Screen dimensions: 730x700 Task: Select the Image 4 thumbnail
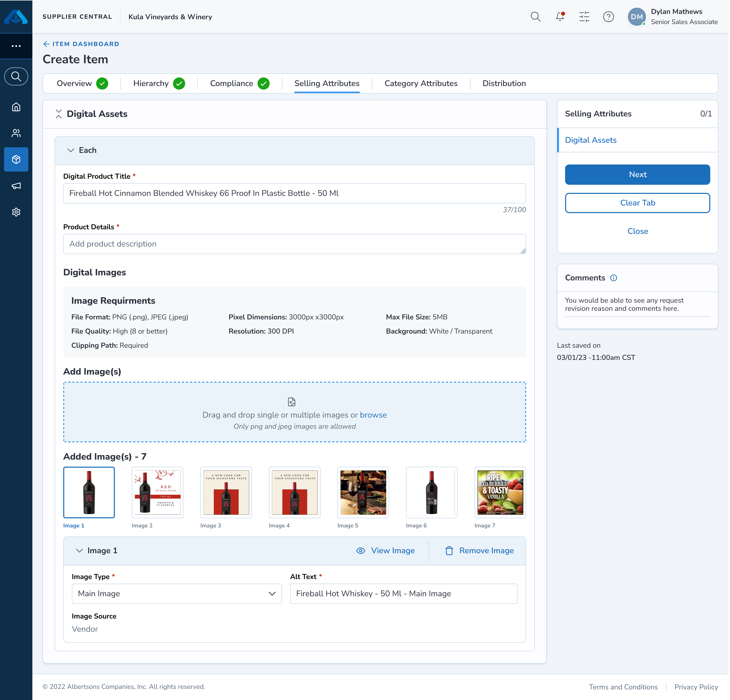click(x=295, y=492)
